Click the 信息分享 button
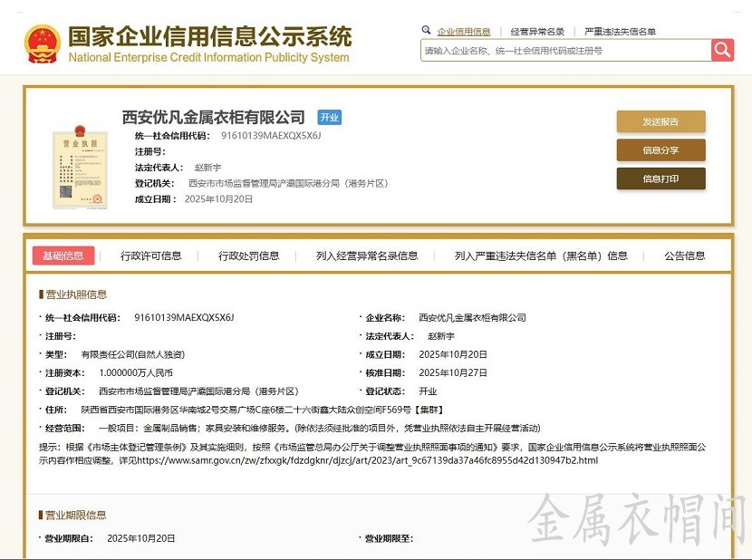This screenshot has height=560, width=752. [660, 150]
